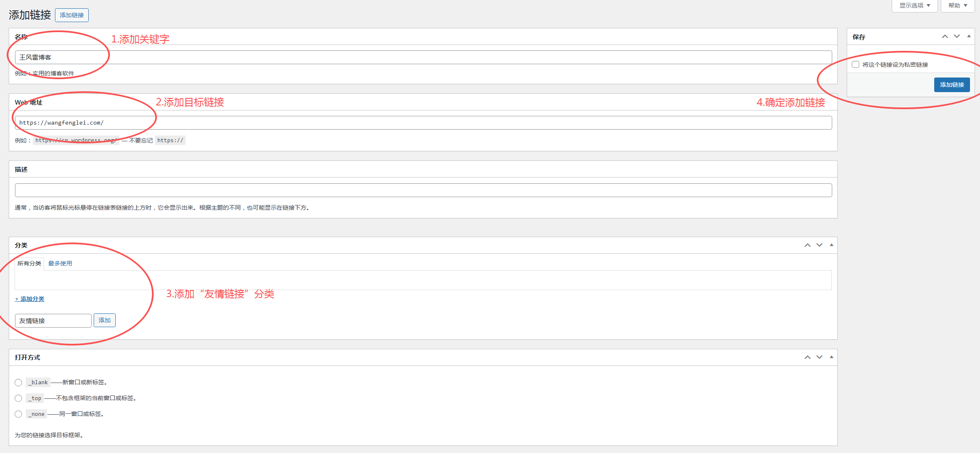
Task: Move the 打开方式 panel up
Action: (807, 357)
